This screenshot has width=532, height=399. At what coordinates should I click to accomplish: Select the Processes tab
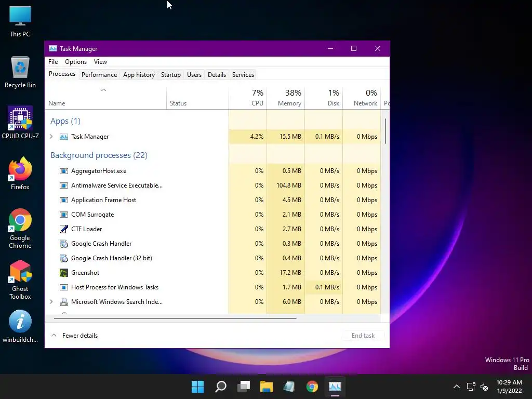pos(62,74)
